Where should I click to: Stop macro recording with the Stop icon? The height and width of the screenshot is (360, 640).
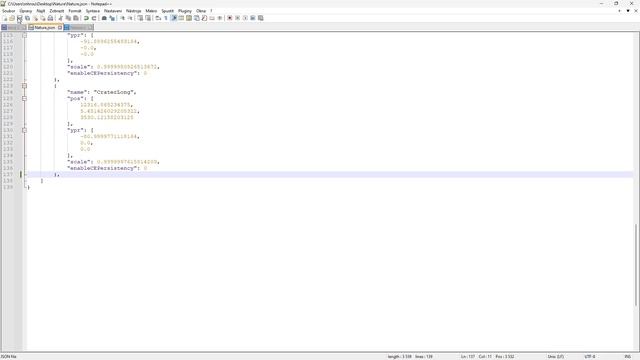pos(237,18)
